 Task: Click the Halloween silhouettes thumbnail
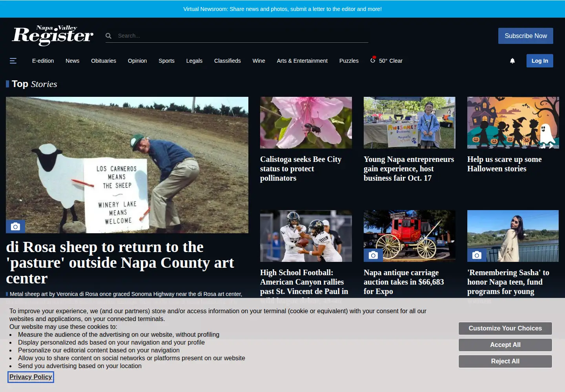coord(513,123)
